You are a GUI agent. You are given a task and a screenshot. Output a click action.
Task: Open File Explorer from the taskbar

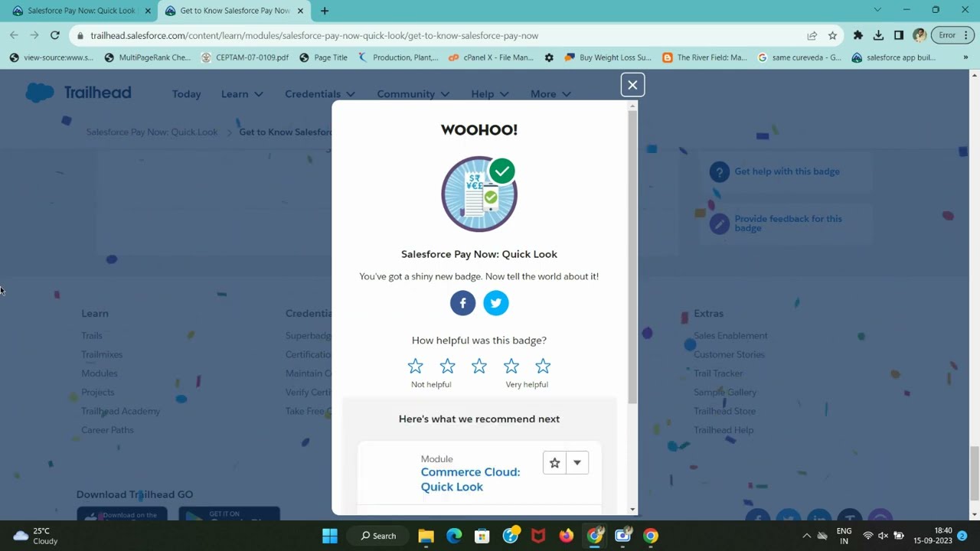click(x=426, y=536)
